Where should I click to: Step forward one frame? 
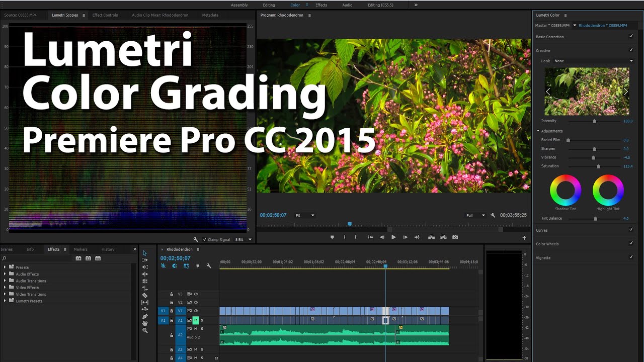click(405, 237)
